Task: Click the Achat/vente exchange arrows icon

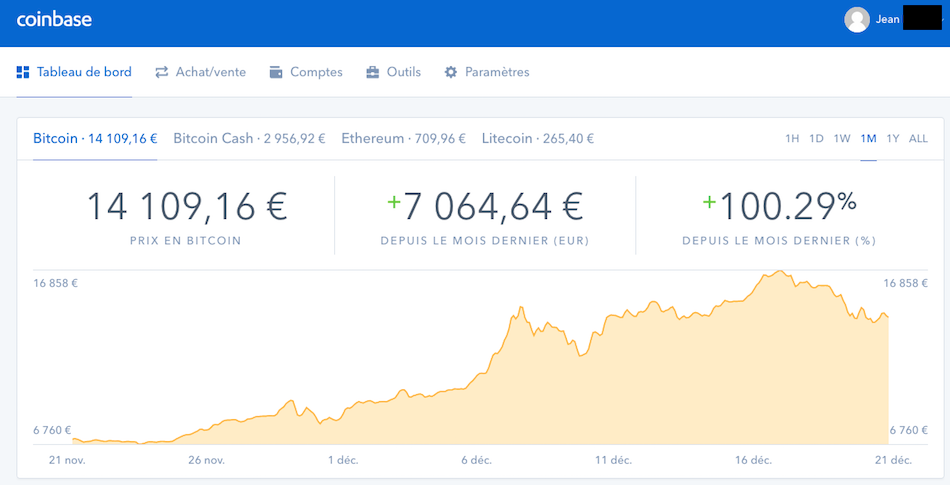Action: click(x=161, y=72)
